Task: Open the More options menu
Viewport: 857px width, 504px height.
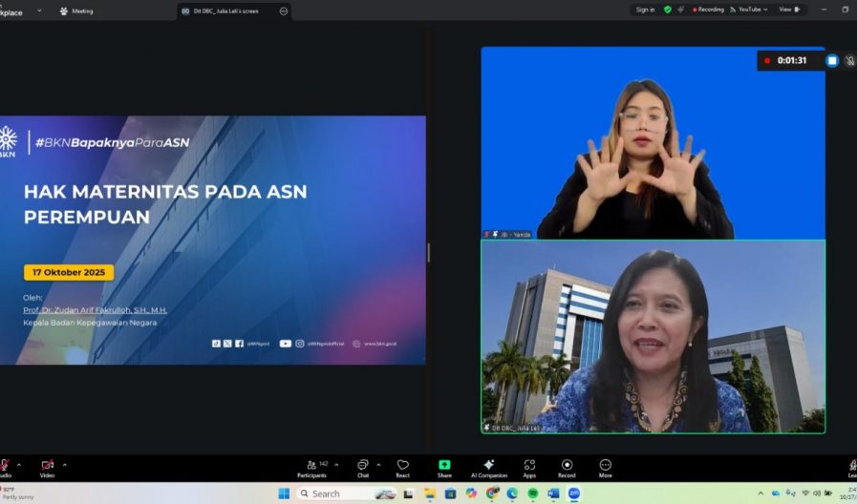Action: [x=605, y=466]
